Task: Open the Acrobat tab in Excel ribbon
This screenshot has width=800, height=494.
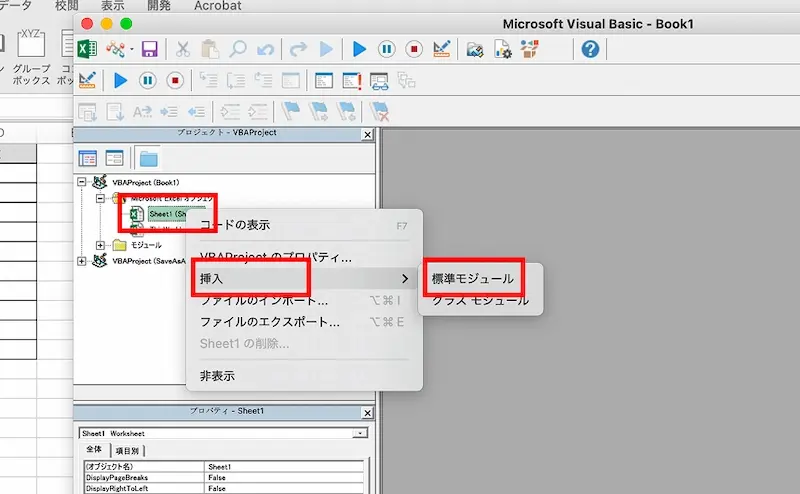Action: pyautogui.click(x=217, y=6)
